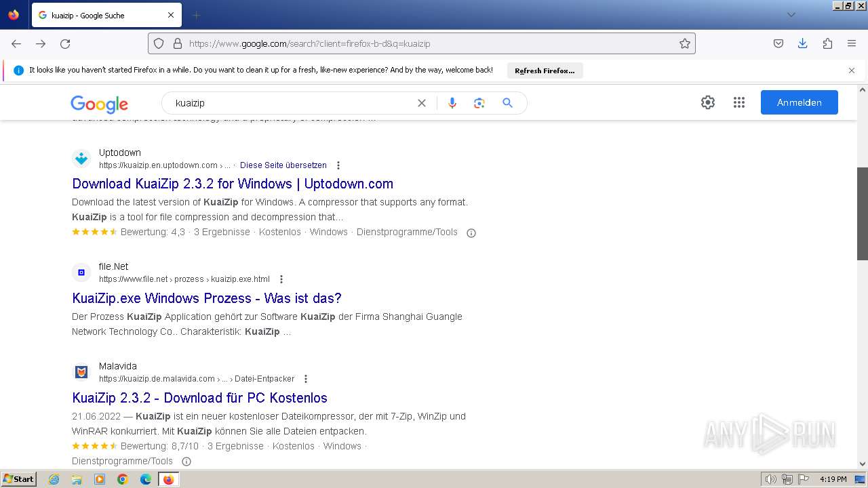This screenshot has width=868, height=488.
Task: Open the Windows Start menu
Action: [18, 479]
